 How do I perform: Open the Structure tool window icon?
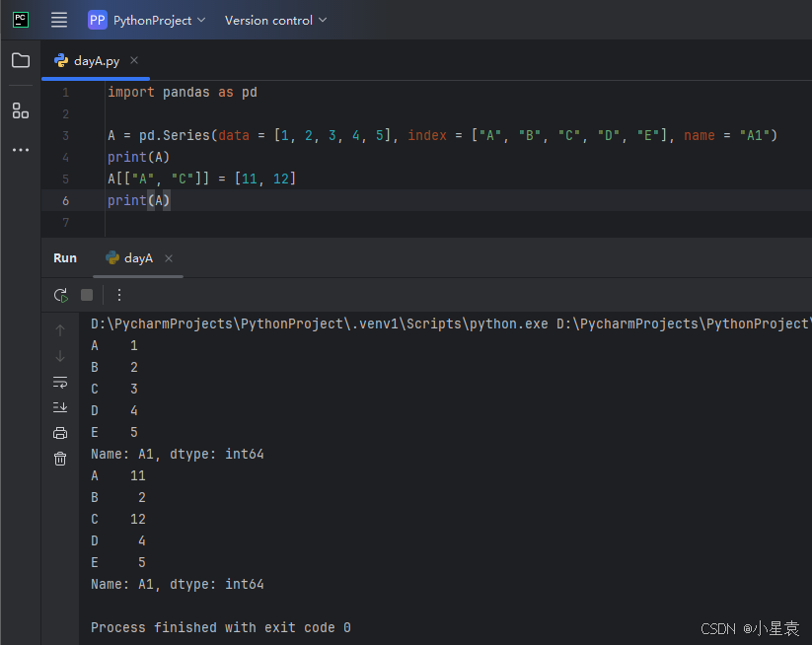(x=21, y=110)
